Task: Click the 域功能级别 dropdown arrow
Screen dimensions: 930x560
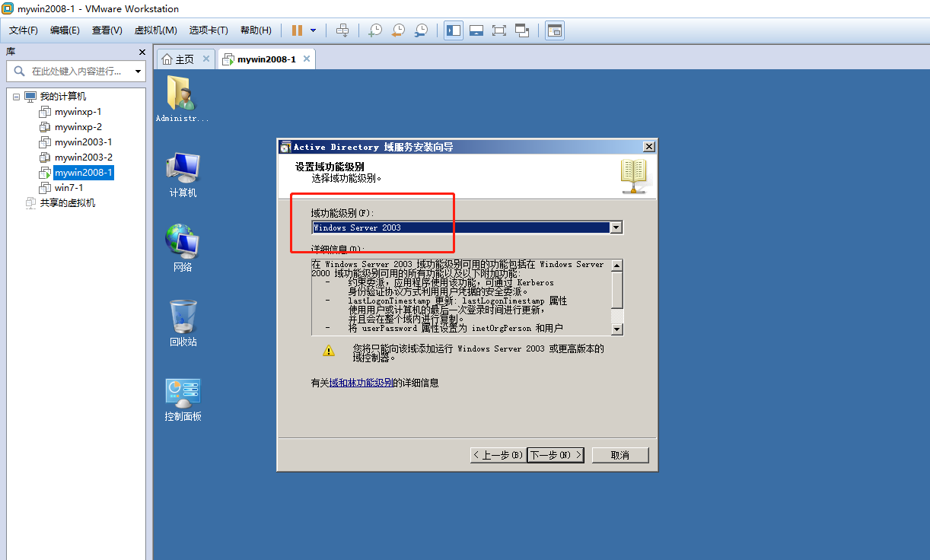Action: (616, 228)
